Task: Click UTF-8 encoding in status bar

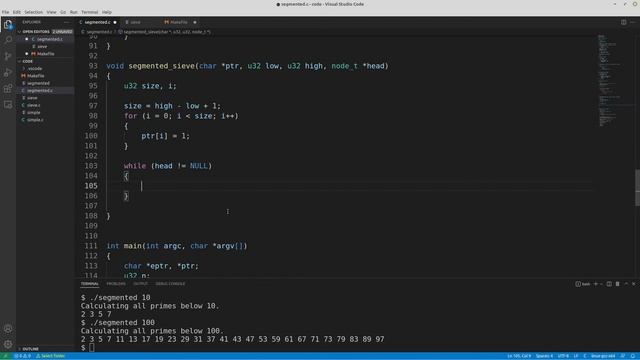Action: (563, 356)
